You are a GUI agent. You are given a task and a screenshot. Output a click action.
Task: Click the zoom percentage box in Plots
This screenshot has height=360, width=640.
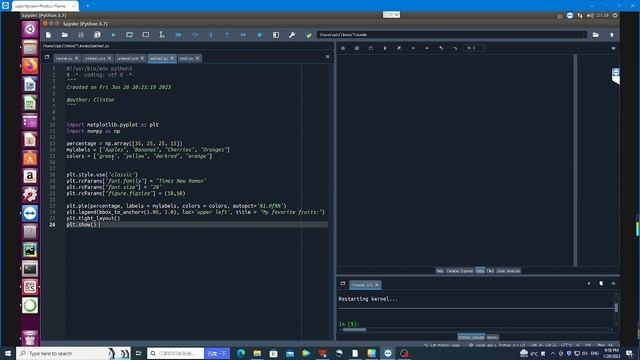(x=474, y=48)
